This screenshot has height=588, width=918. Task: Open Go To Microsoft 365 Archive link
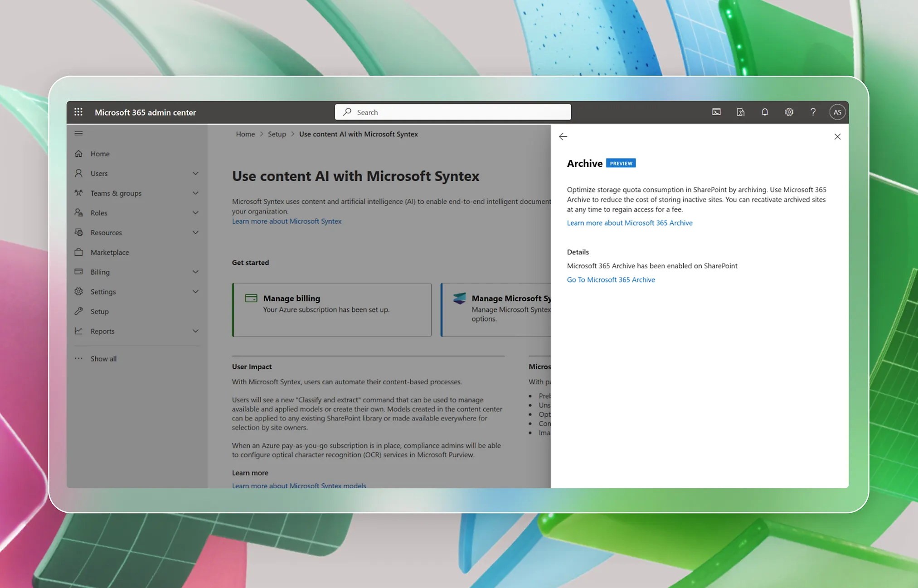[611, 280]
